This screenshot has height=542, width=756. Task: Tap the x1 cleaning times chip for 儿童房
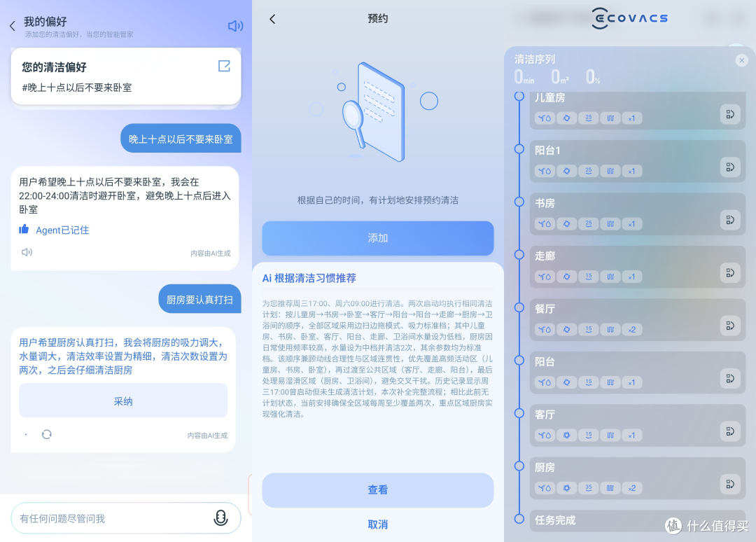632,118
